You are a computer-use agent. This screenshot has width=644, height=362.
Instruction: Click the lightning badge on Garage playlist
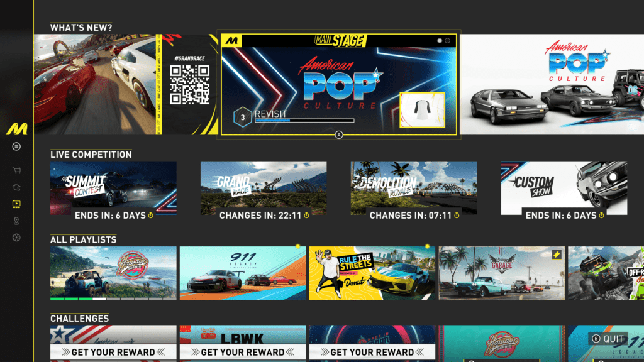coord(557,255)
